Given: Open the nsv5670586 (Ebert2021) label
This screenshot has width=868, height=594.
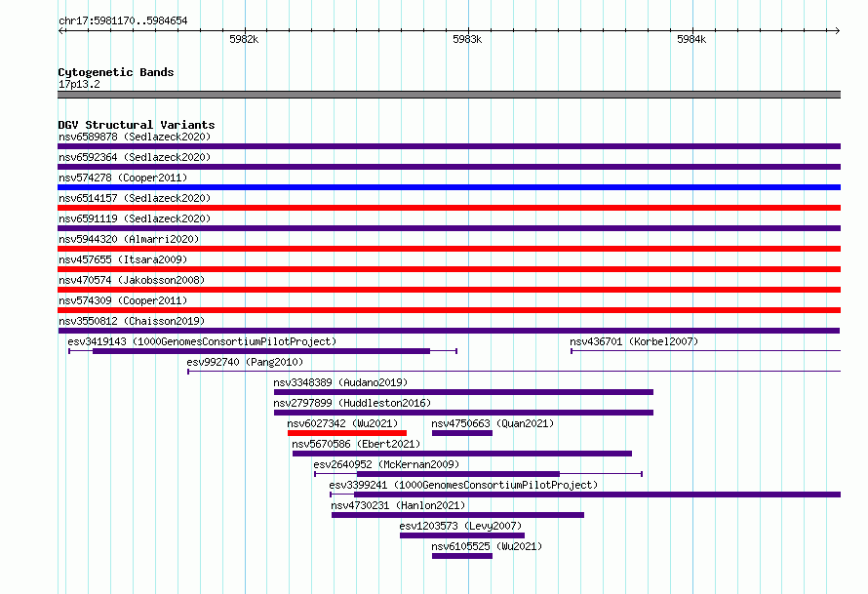Looking at the screenshot, I should (x=356, y=444).
